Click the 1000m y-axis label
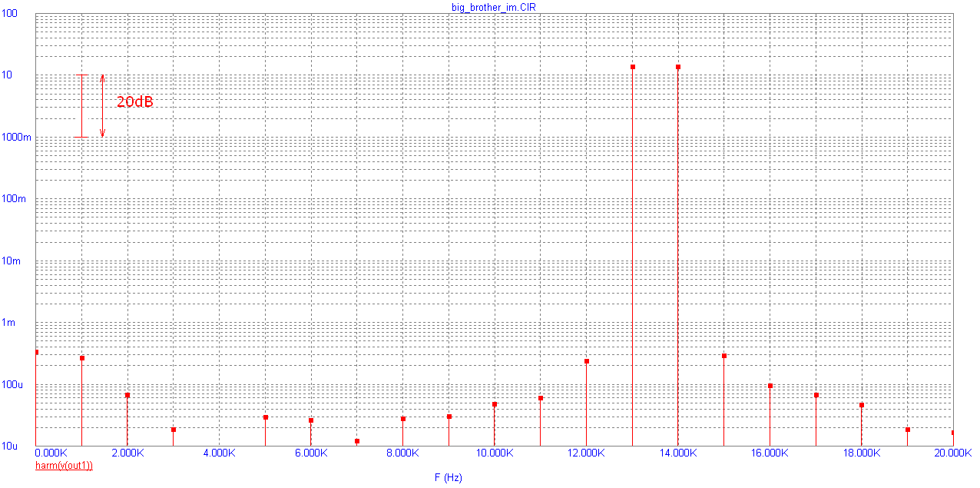This screenshot has width=980, height=488. pos(15,138)
